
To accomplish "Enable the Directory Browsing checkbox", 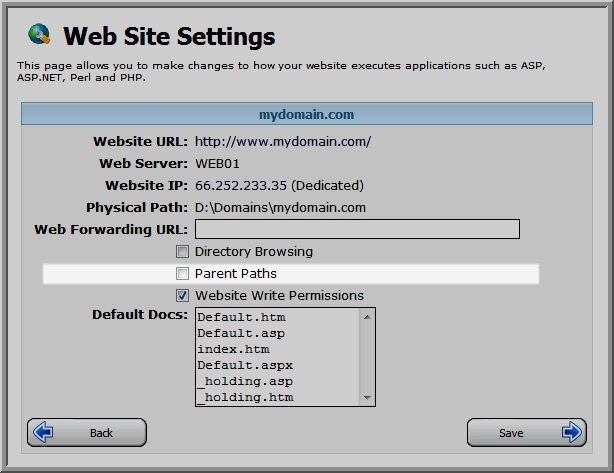I will [182, 251].
